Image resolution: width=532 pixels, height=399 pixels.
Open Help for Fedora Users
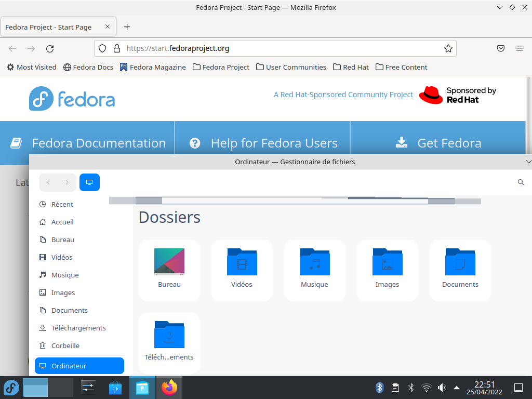pos(262,143)
